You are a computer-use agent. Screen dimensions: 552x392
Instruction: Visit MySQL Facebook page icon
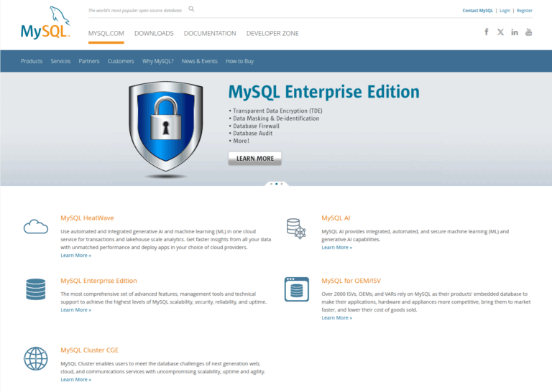click(487, 32)
